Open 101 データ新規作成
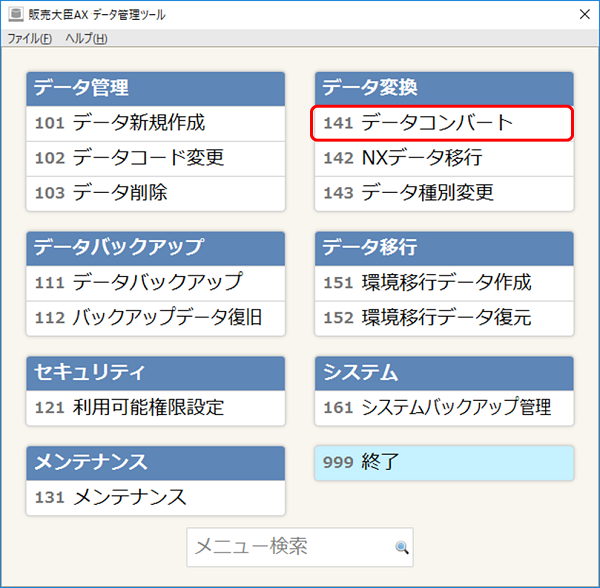600x588 pixels. click(155, 124)
